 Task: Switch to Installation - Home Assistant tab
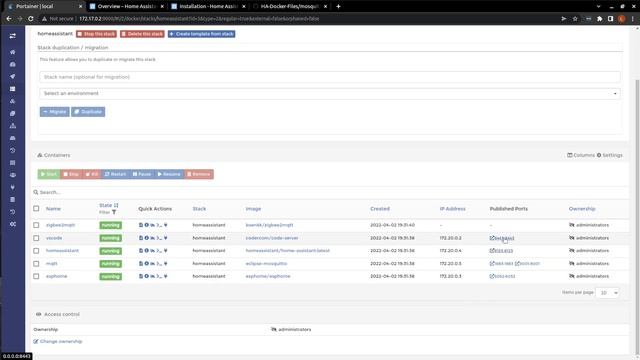click(x=208, y=7)
